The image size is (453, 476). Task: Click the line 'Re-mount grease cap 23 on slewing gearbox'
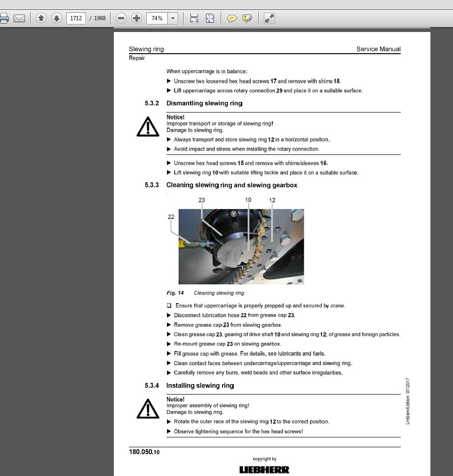point(228,344)
